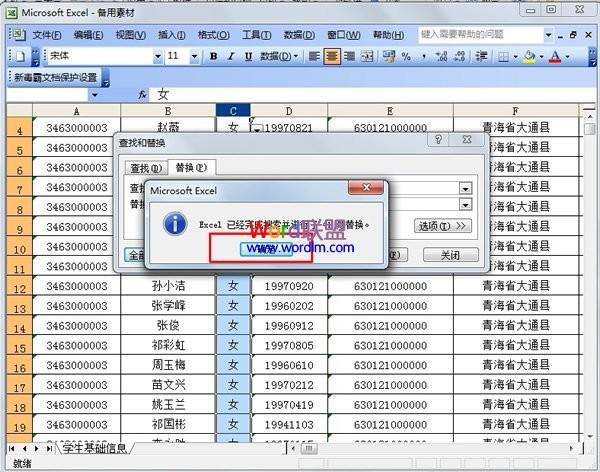The width and height of the screenshot is (600, 472).
Task: Go to first sheet navigation arrow
Action: [12, 448]
